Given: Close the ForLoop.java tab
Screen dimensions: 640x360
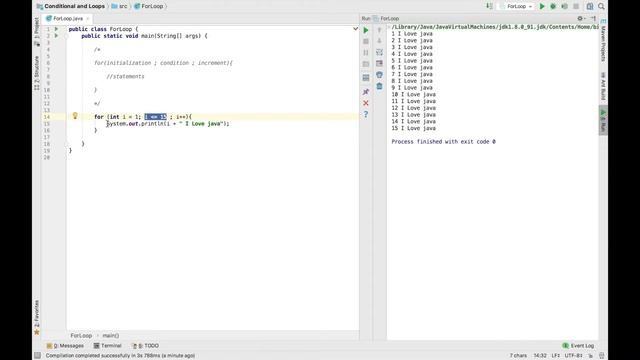Looking at the screenshot, I should 88,18.
